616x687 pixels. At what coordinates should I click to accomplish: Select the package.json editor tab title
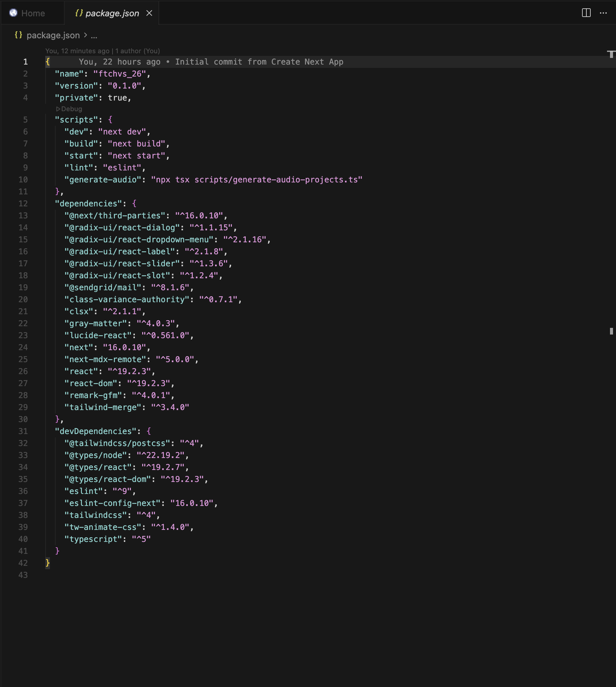point(112,13)
